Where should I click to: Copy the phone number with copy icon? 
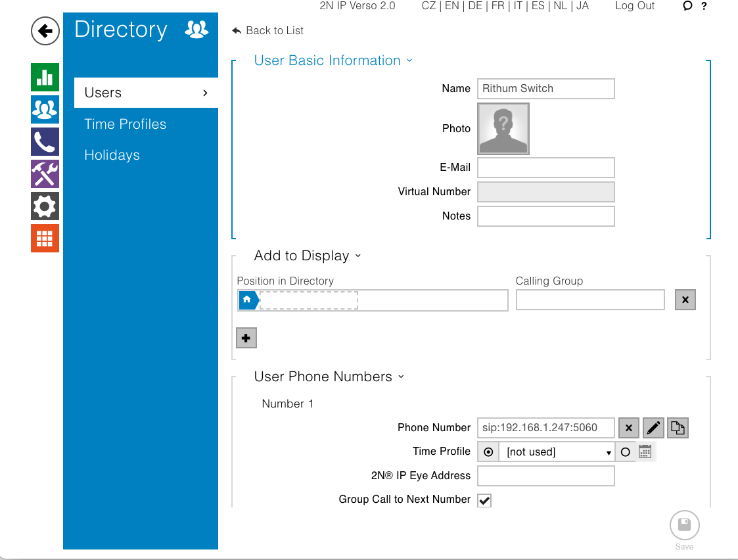click(x=678, y=428)
